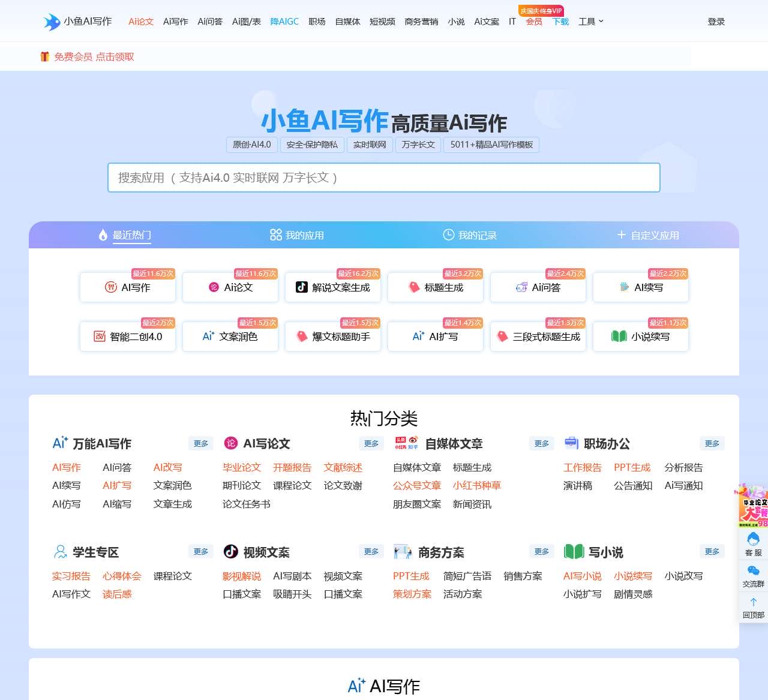Screen dimensions: 768x700
Task: Click the grid icon on 我的应用 tab
Action: 276,235
